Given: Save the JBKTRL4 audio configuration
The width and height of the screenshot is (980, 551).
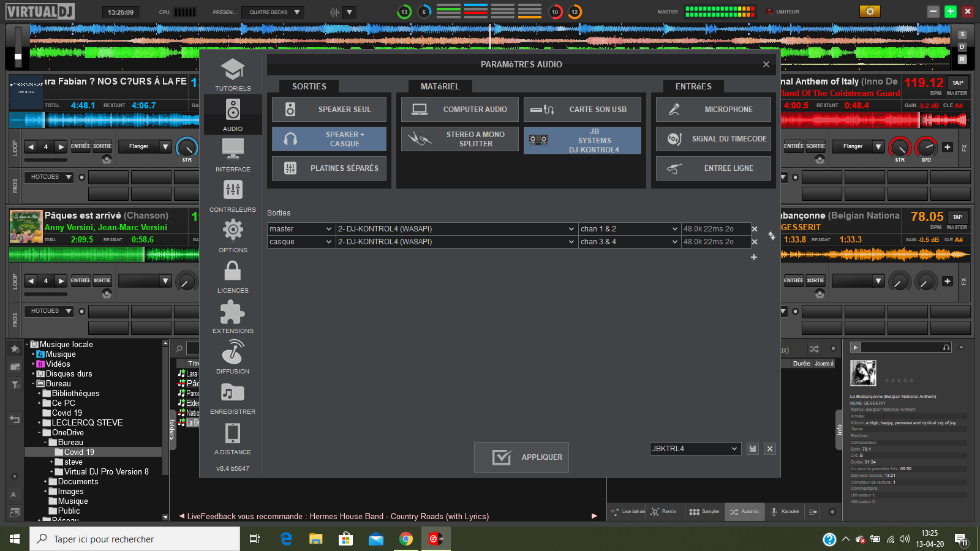Looking at the screenshot, I should (x=753, y=449).
